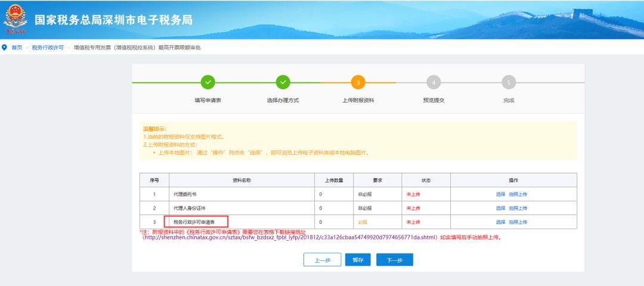
Task: Select 上传附报资料 step label
Action: 358,100
